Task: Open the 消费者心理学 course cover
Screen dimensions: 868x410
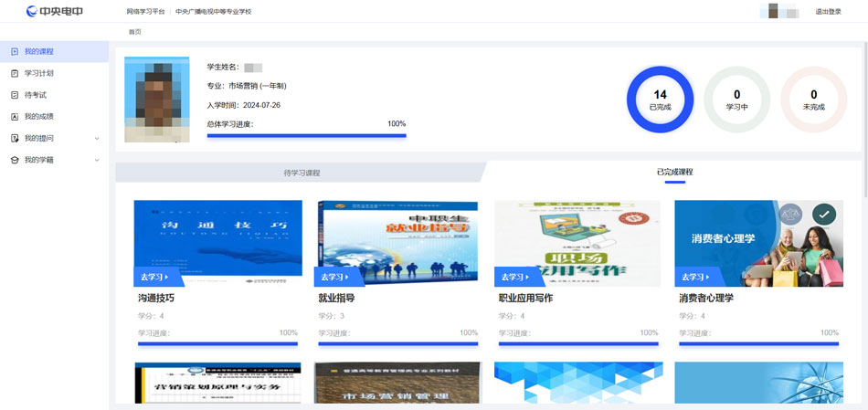Action: pyautogui.click(x=759, y=243)
